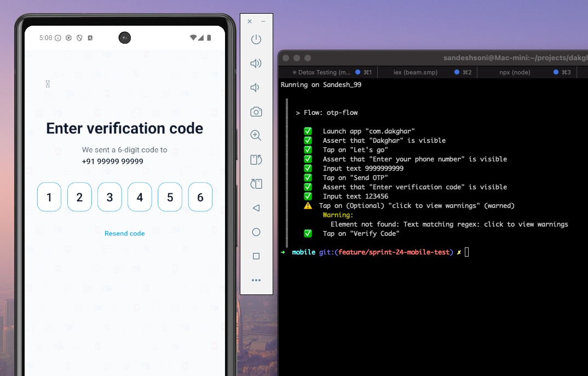This screenshot has height=376, width=588.
Task: Rotate the emulator left using rotate icon
Action: (x=256, y=160)
